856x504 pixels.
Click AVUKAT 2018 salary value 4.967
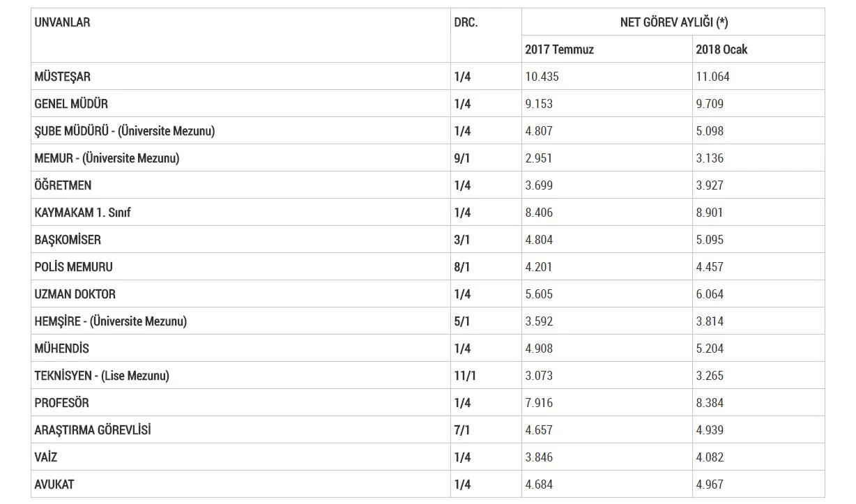tap(710, 484)
